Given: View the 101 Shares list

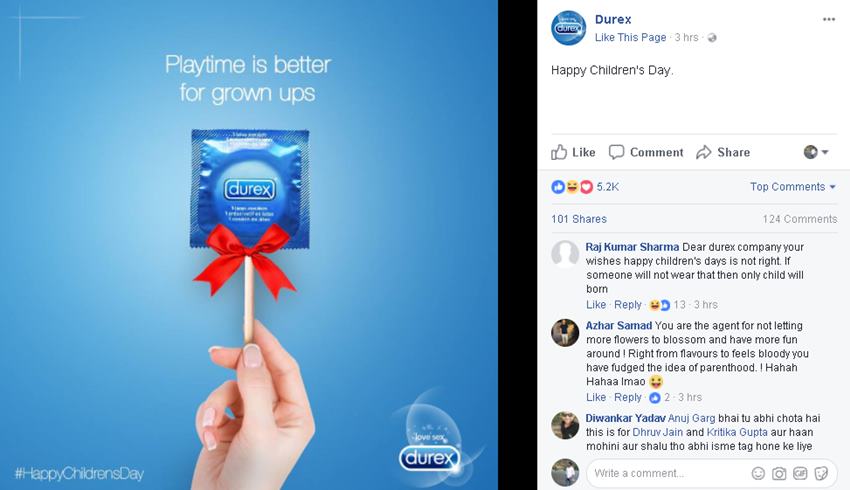Looking at the screenshot, I should tap(578, 219).
